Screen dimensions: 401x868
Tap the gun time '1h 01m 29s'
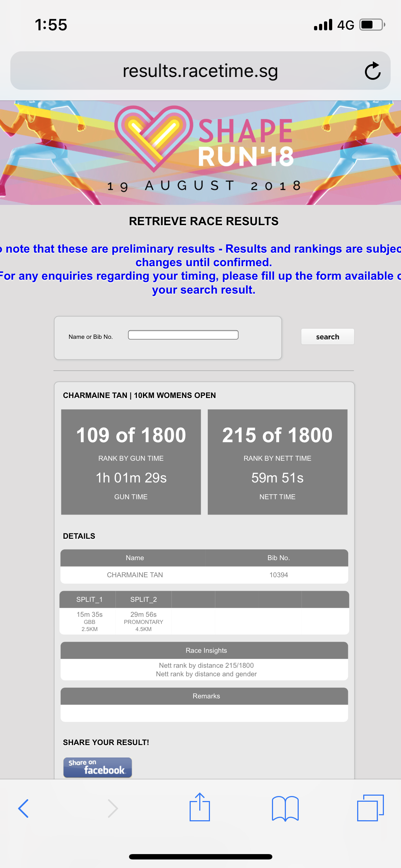tap(131, 478)
